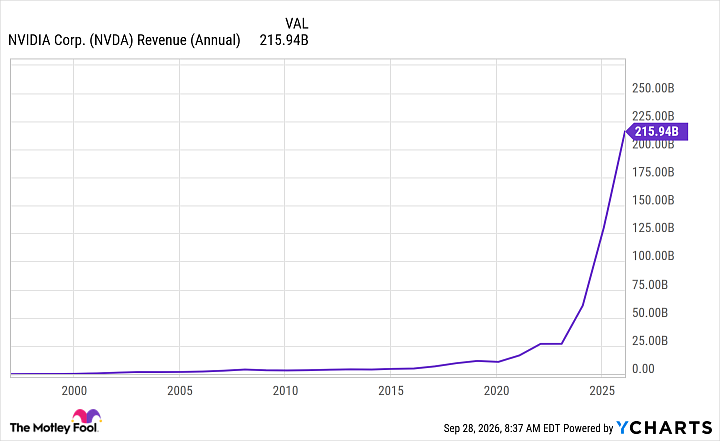Click the Sep 28, 2026 timestamp text
This screenshot has width=720, height=441.
pyautogui.click(x=502, y=428)
